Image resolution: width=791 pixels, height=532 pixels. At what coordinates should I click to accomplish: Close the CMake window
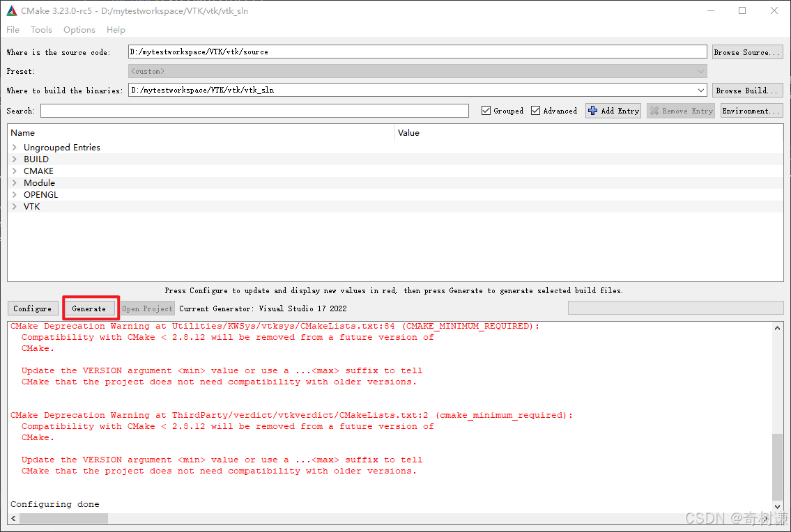pos(774,10)
